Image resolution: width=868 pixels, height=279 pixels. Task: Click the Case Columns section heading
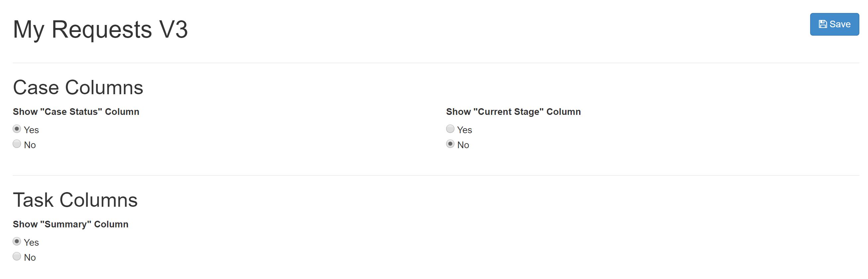point(78,87)
